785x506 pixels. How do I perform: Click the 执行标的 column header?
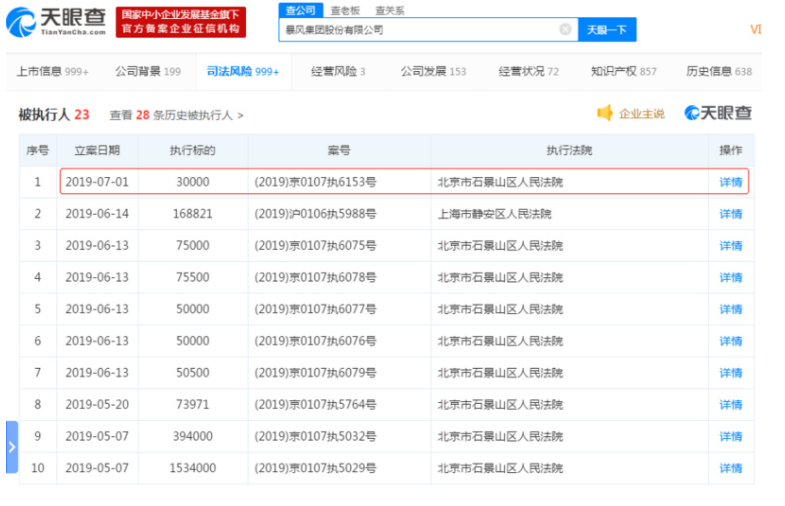tap(193, 151)
